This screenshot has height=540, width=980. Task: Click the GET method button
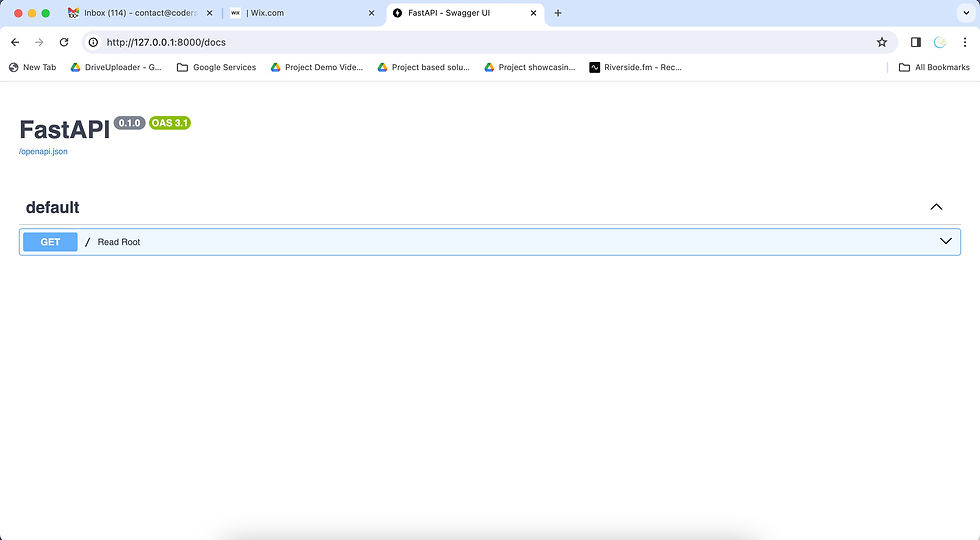click(50, 242)
